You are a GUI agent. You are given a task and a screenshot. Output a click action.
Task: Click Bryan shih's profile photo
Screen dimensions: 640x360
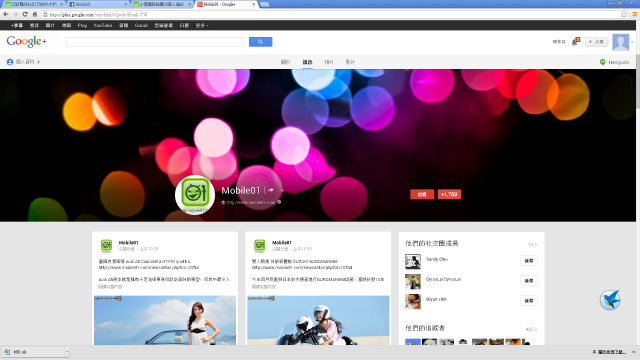[413, 301]
